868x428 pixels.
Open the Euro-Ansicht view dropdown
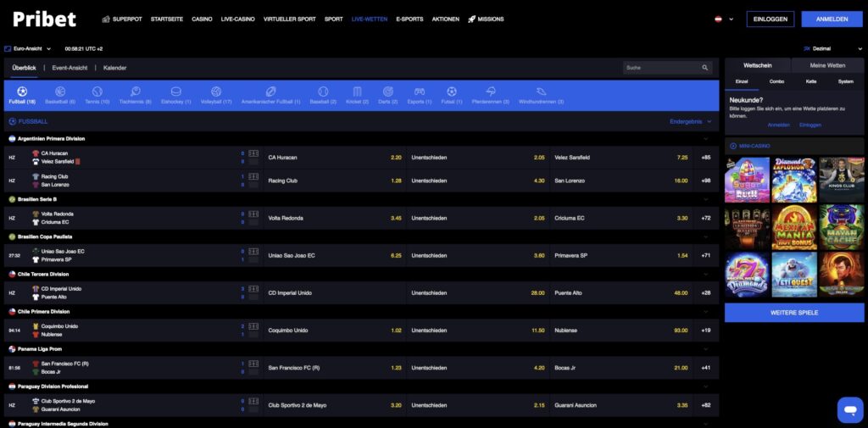coord(28,48)
